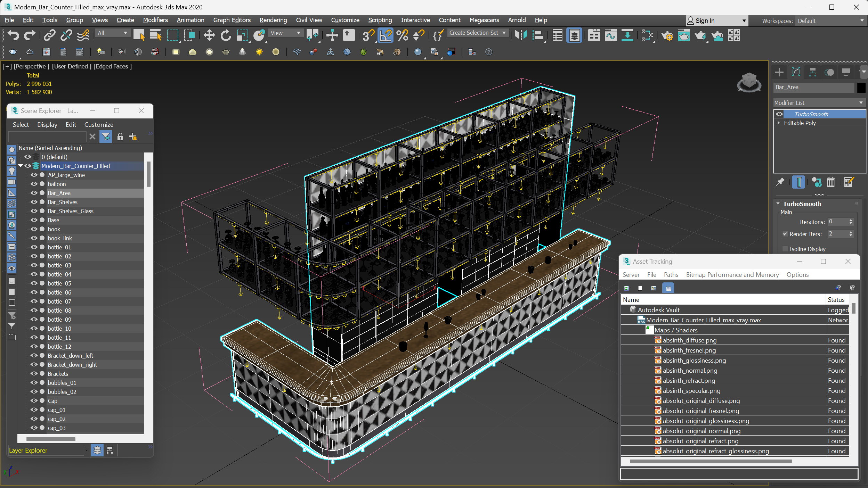Screen dimensions: 868x488
Task: Click the black object color swatch
Action: point(861,88)
